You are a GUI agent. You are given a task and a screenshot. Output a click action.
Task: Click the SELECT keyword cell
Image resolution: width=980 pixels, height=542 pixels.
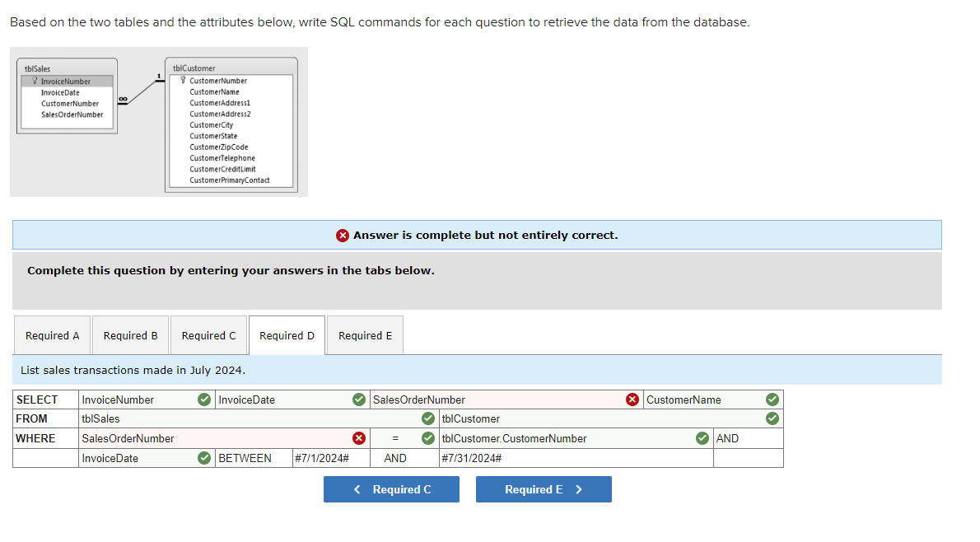[x=45, y=399]
